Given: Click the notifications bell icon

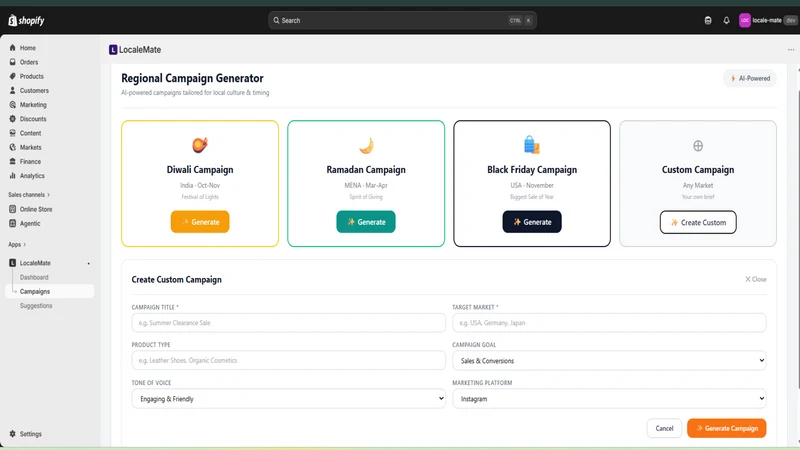Looking at the screenshot, I should coord(726,20).
